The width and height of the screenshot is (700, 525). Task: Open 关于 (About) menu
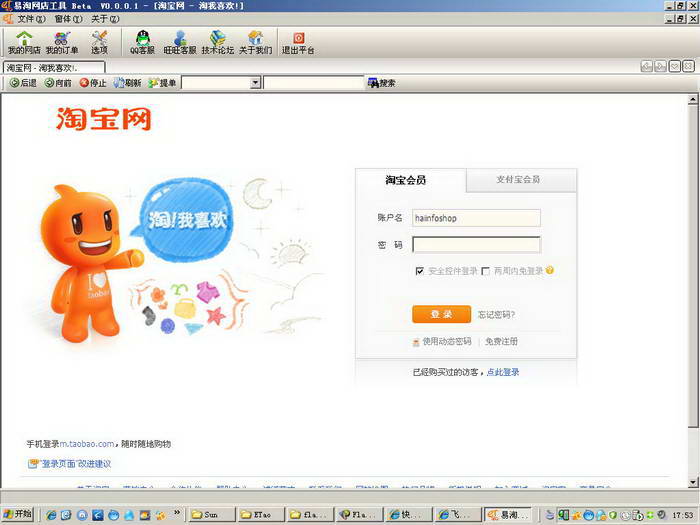click(105, 19)
